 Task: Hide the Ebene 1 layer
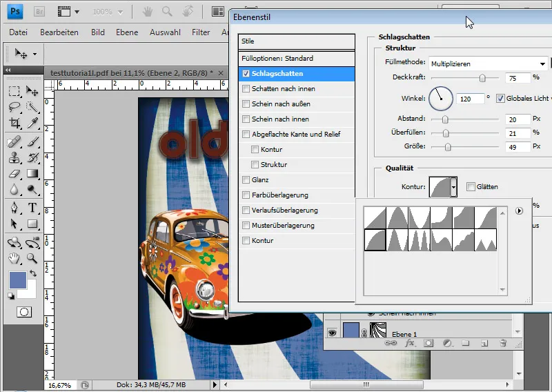332,333
